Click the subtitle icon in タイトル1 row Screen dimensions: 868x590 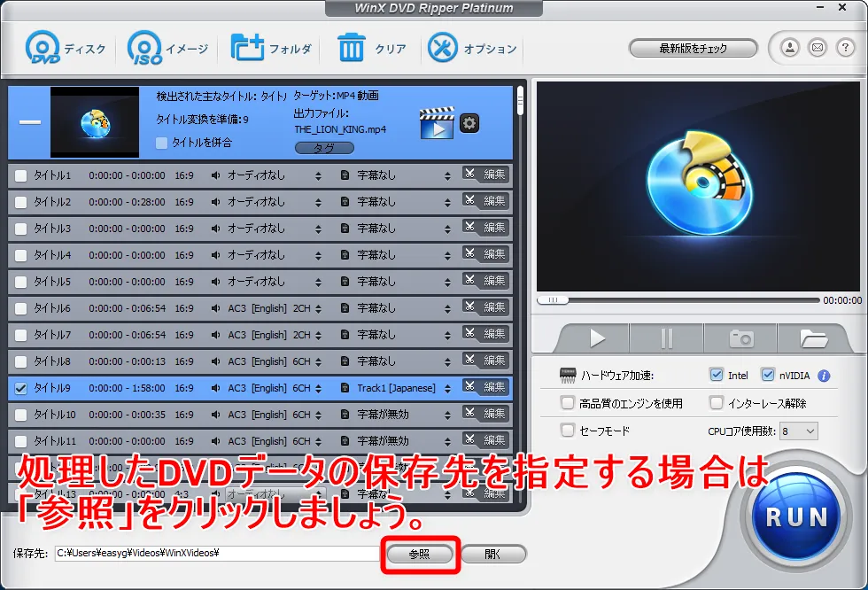point(345,175)
